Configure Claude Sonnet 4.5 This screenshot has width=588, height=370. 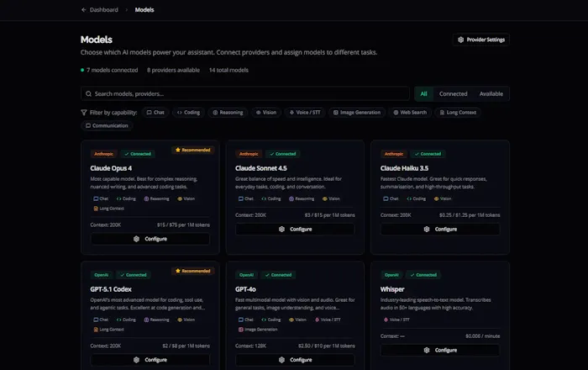pos(295,230)
